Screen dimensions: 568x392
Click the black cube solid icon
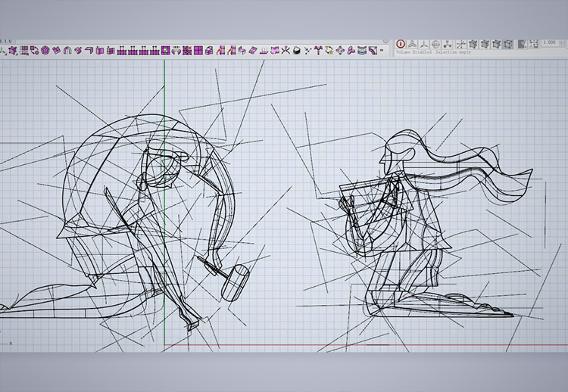click(x=297, y=51)
